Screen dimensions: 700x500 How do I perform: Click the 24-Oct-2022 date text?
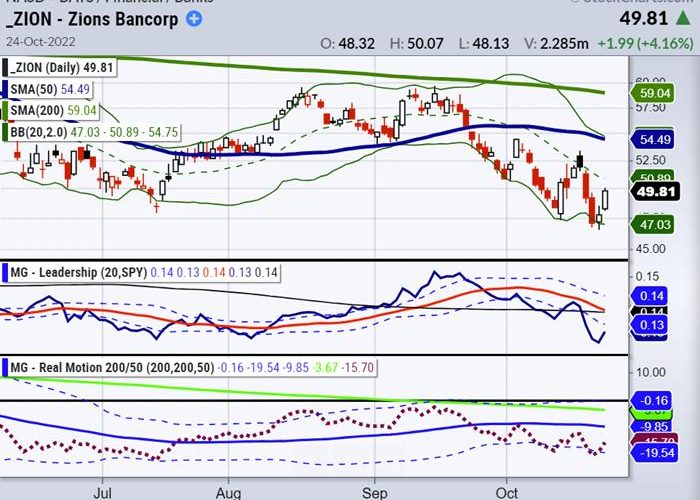click(41, 42)
